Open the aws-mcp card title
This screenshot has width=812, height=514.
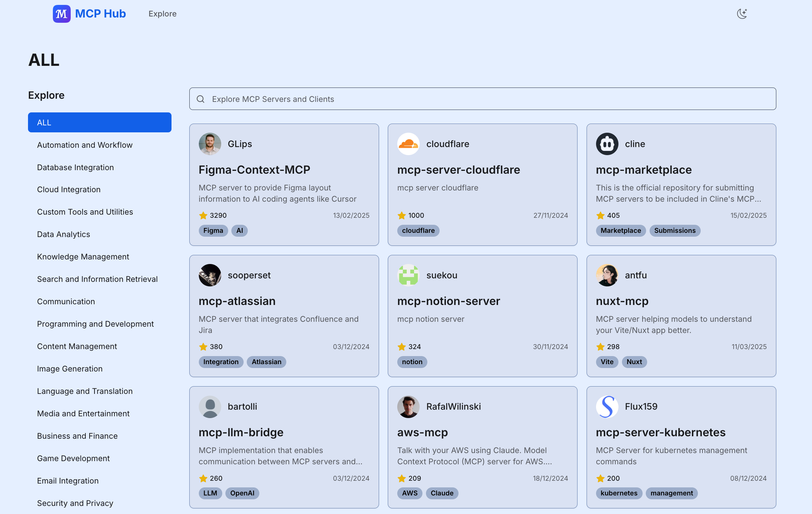422,432
